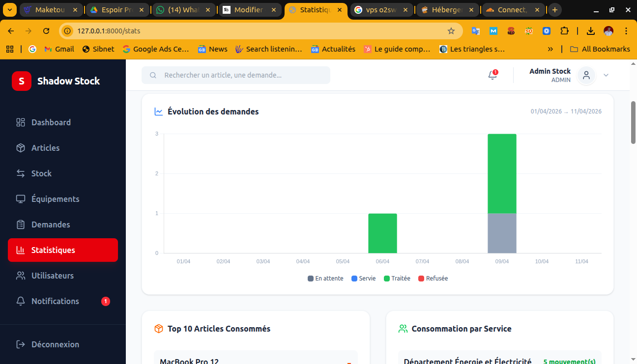Toggle the Refusée legend series
637x364 pixels.
coord(433,279)
